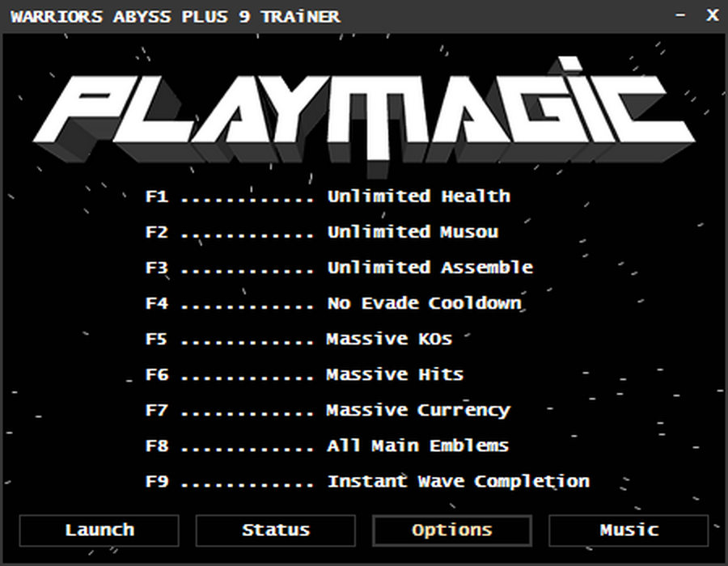The width and height of the screenshot is (728, 566).
Task: Enable the Massive KOs cheat
Action: (389, 339)
